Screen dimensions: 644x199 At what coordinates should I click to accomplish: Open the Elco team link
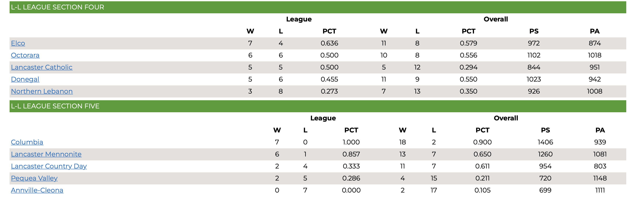(18, 43)
